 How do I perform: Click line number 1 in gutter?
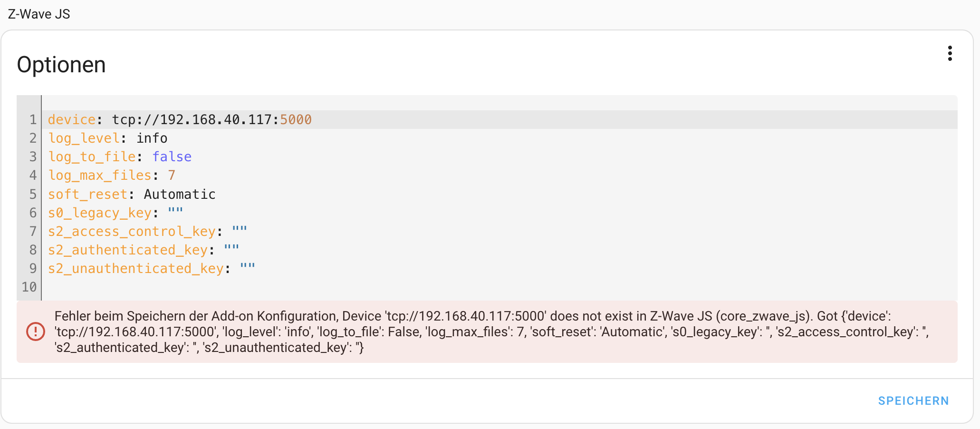pyautogui.click(x=33, y=119)
